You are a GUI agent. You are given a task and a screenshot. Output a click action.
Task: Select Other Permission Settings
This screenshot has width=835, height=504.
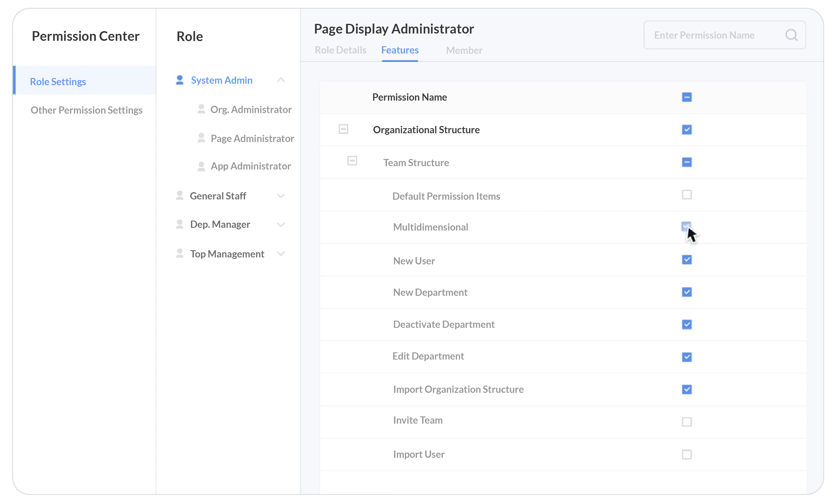(x=86, y=110)
